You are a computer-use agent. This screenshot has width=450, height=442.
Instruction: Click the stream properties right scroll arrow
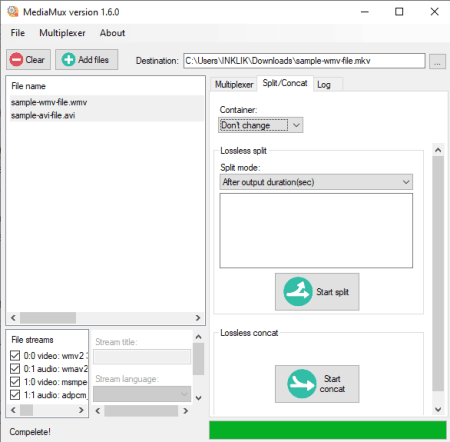pos(186,411)
